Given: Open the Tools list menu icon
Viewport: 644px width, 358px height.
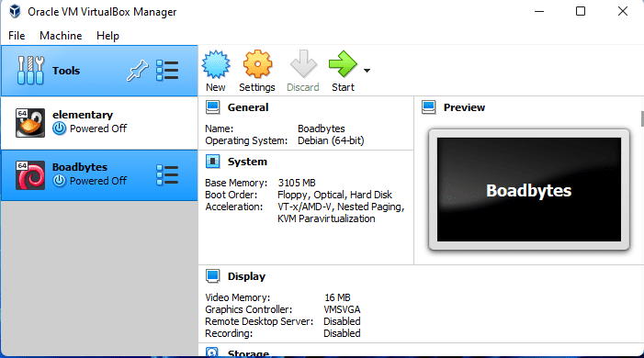Looking at the screenshot, I should (167, 71).
